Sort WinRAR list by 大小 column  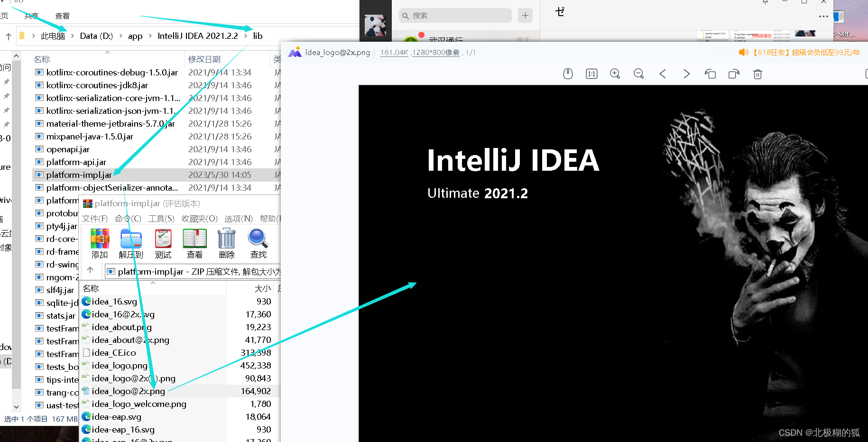[263, 288]
